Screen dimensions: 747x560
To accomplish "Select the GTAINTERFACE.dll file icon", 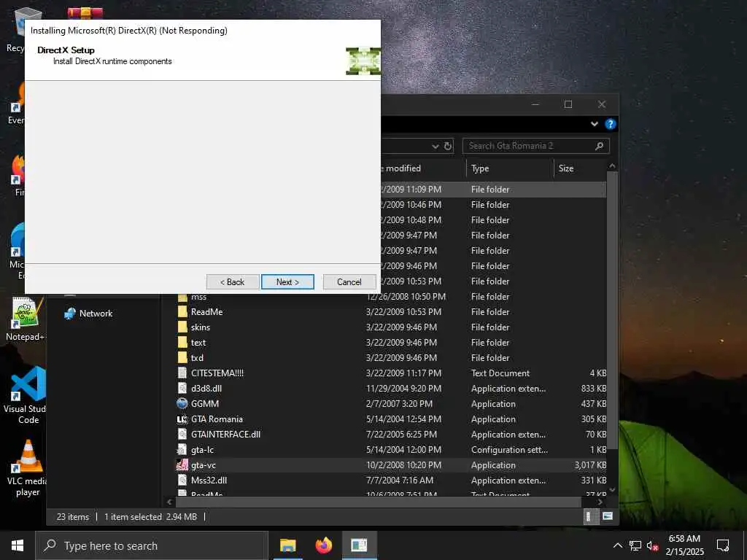I will pos(182,435).
